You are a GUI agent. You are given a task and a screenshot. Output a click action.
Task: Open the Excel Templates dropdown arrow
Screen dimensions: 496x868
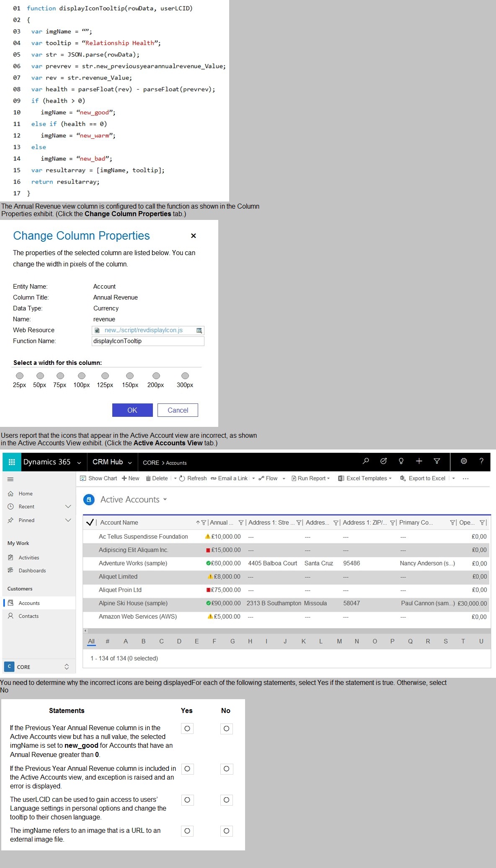(390, 478)
